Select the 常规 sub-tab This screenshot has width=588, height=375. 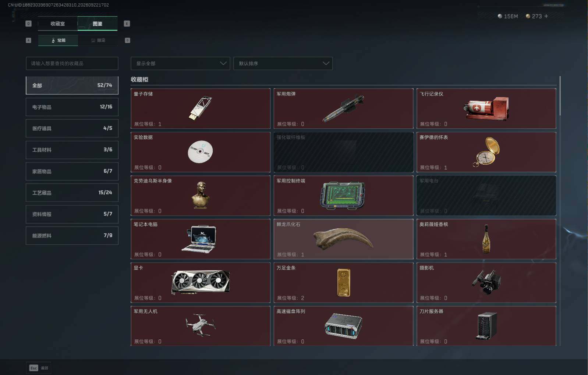coord(58,40)
